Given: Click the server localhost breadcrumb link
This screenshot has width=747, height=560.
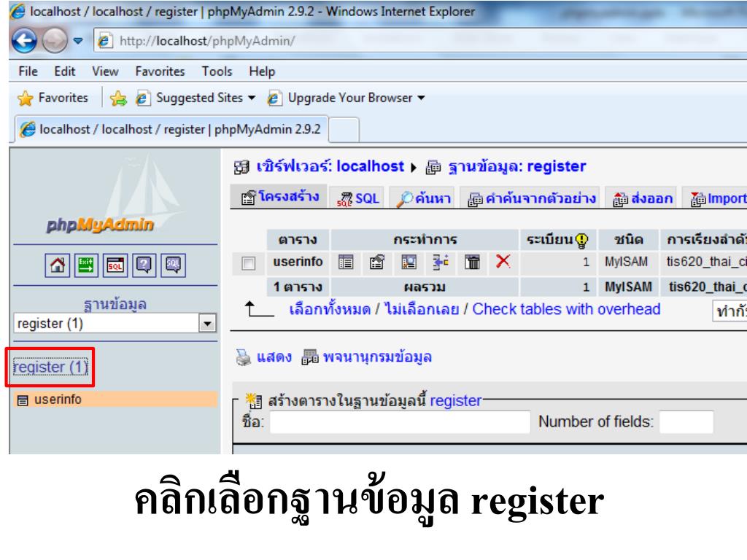Looking at the screenshot, I should 330,166.
